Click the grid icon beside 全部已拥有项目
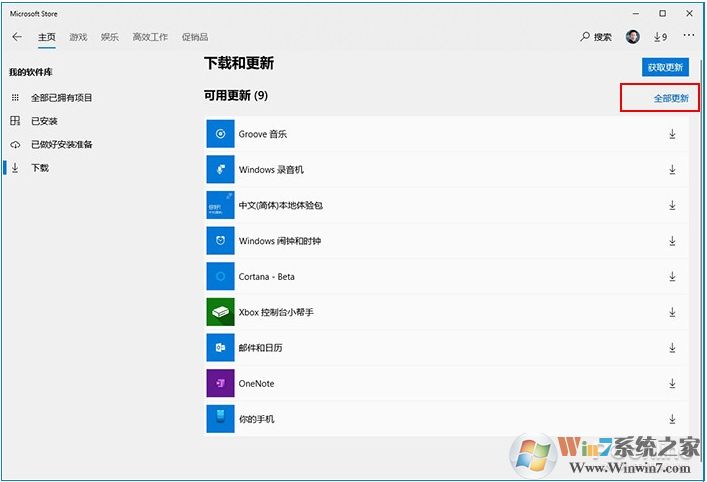The image size is (707, 482). (15, 97)
